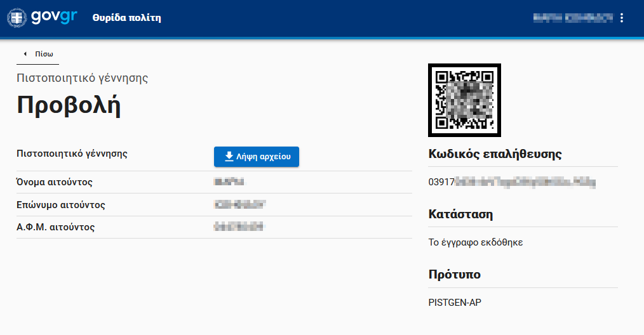Click the QR code image
Image resolution: width=644 pixels, height=335 pixels.
pos(464,100)
